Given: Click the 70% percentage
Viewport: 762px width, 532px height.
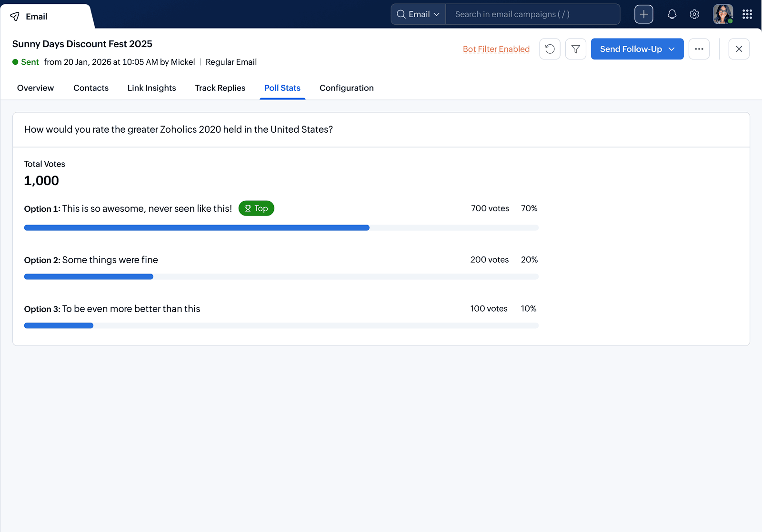Looking at the screenshot, I should [x=529, y=208].
